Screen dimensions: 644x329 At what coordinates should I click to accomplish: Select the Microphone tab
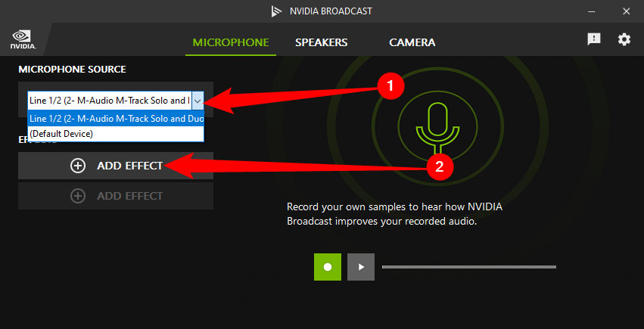click(x=230, y=42)
